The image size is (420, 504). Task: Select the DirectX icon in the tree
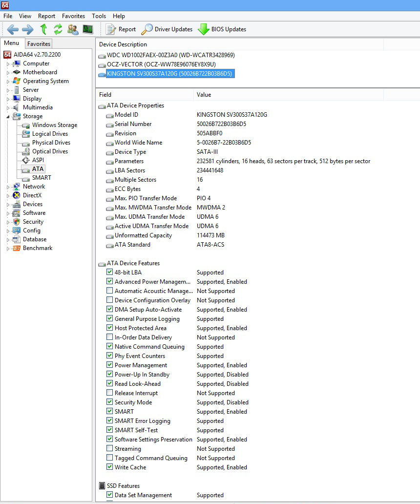click(x=17, y=195)
